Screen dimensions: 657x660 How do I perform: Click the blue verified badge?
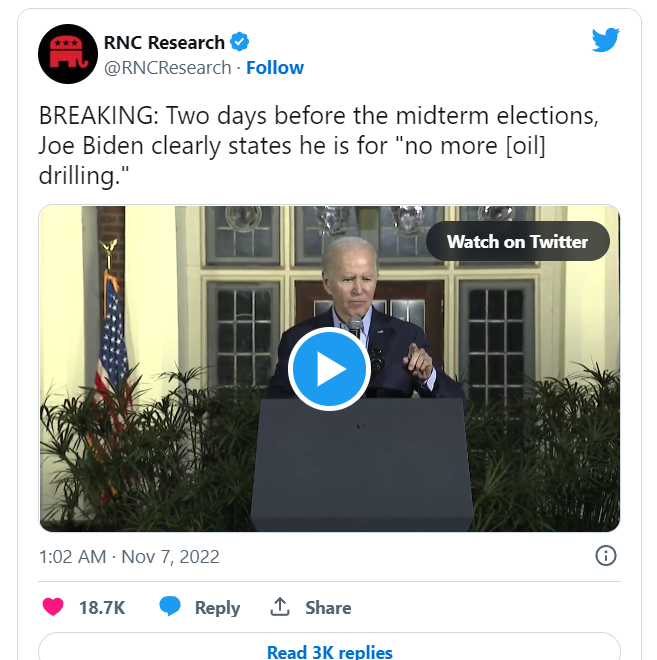(x=239, y=42)
